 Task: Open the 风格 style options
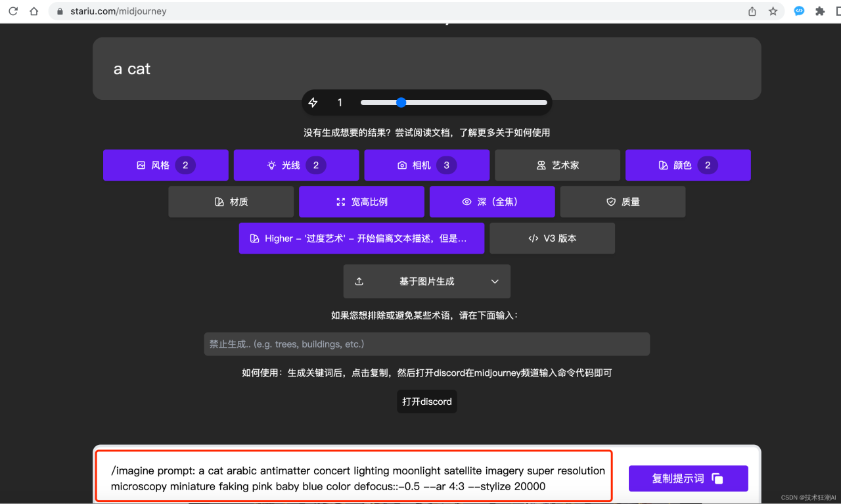(166, 165)
